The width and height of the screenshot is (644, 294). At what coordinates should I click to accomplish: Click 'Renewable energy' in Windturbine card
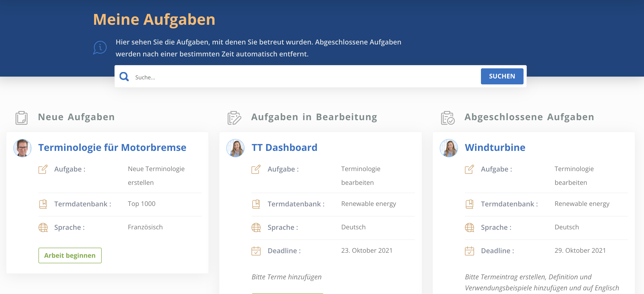pos(582,204)
